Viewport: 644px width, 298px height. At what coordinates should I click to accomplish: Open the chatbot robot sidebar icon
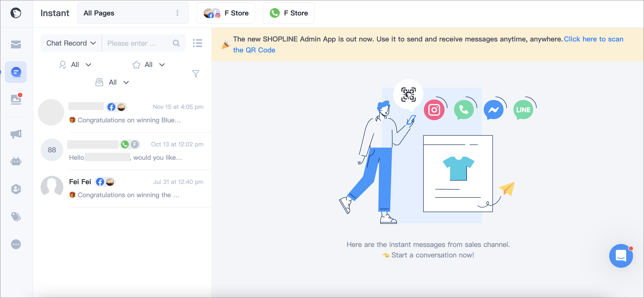(16, 162)
